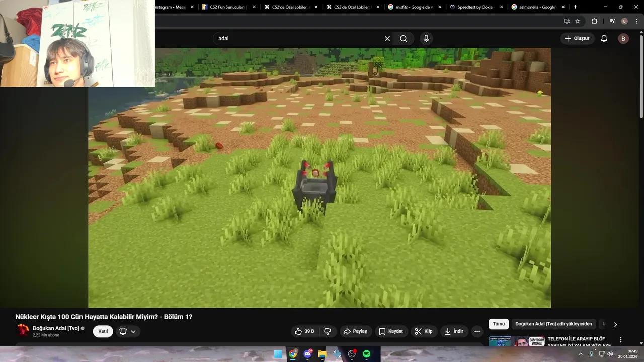Image resolution: width=644 pixels, height=362 pixels.
Task: Open options menu for TELEFON İLE ARAYIP video
Action: 621,340
